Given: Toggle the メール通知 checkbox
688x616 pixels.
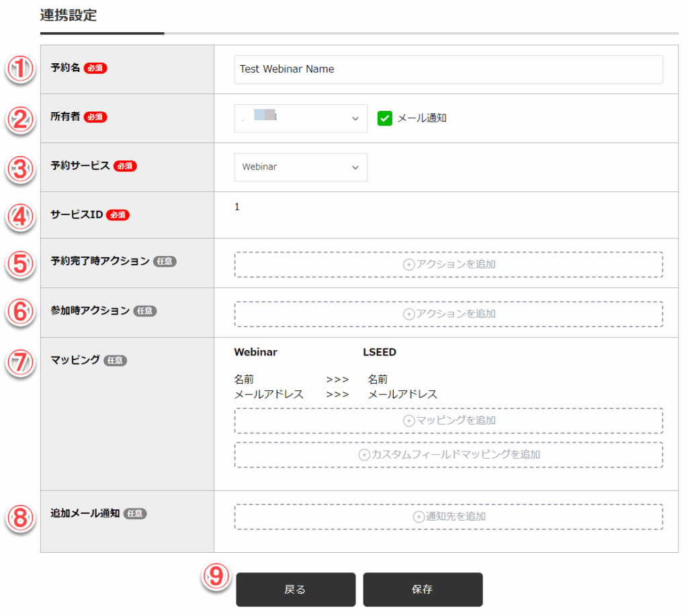Looking at the screenshot, I should click(x=384, y=118).
